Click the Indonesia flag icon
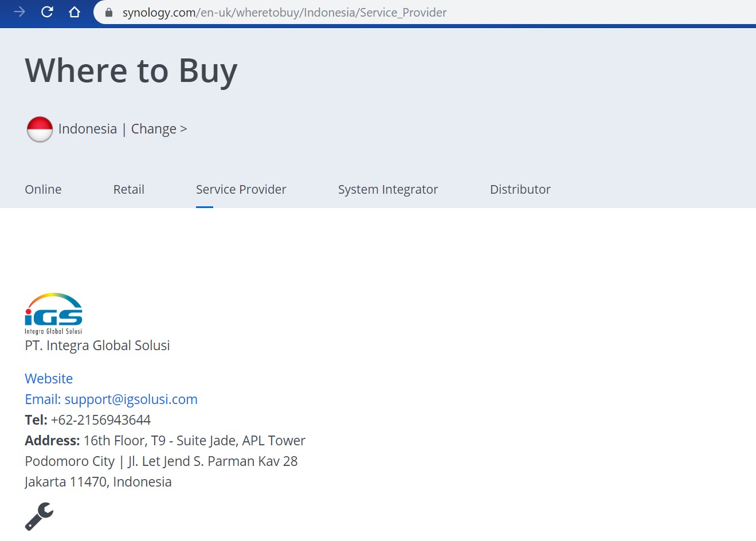The width and height of the screenshot is (756, 541). (x=39, y=129)
